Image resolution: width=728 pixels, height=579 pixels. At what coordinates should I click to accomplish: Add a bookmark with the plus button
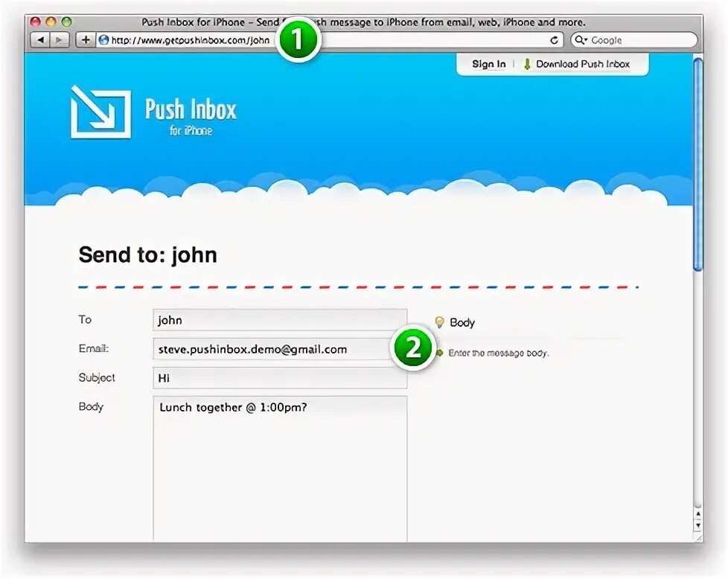pos(86,40)
